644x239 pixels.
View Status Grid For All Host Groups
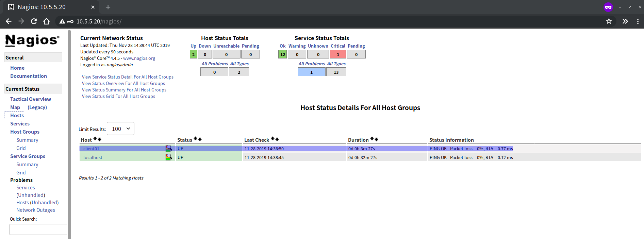tap(118, 96)
